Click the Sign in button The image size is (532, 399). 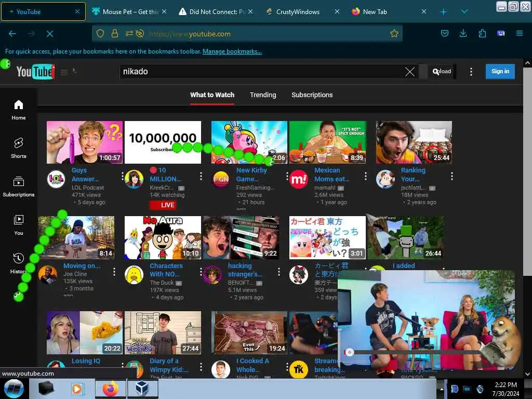point(500,71)
